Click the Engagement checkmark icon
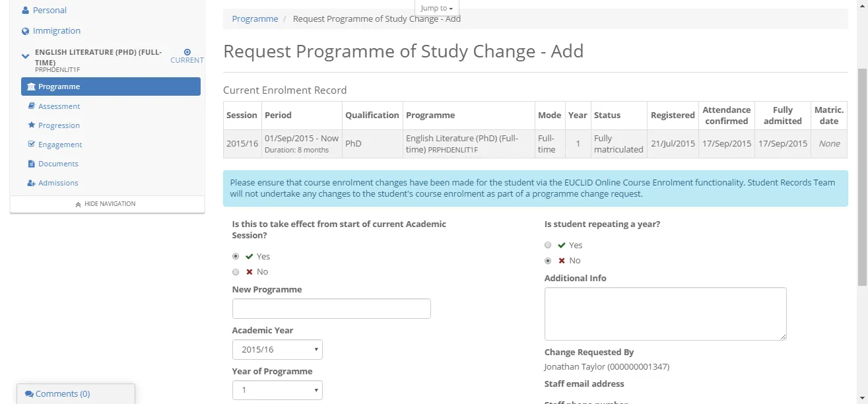The height and width of the screenshot is (404, 868). pos(31,144)
